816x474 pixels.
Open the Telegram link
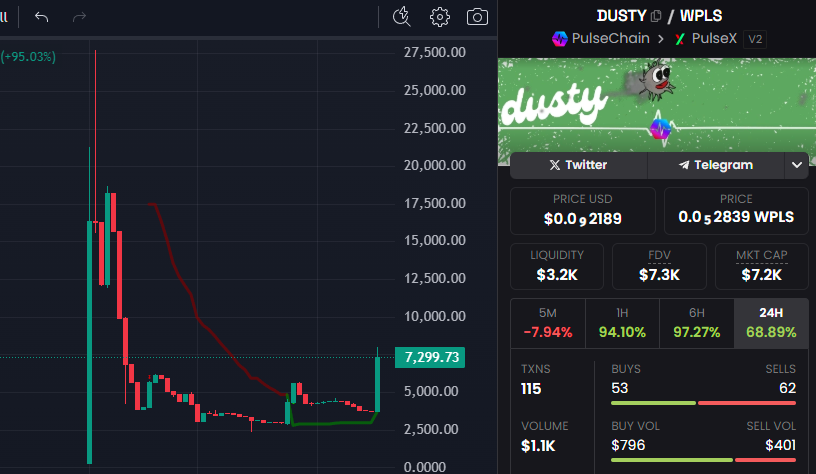coord(716,165)
